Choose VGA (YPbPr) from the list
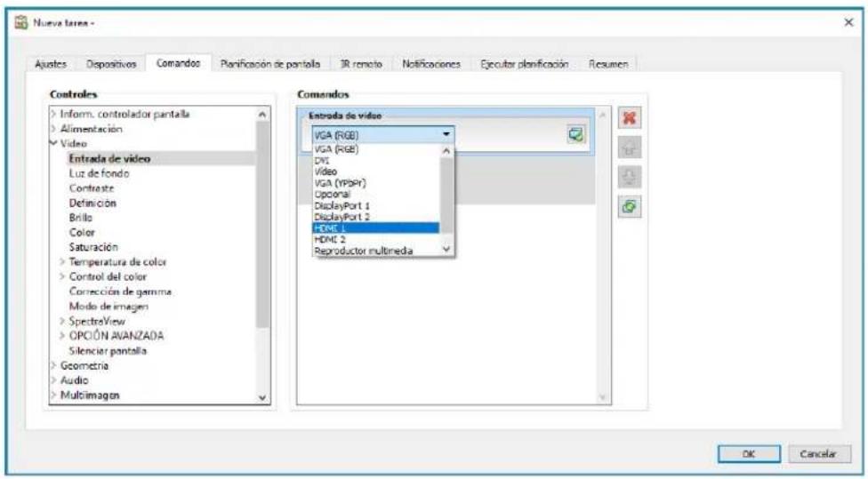 (376, 183)
